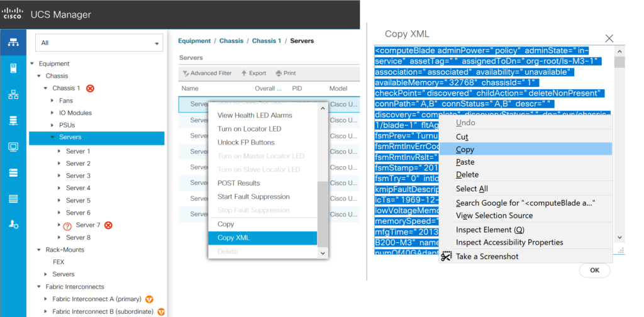
Task: Expand Fabric Interconnect A (primary) node
Action: click(45, 299)
